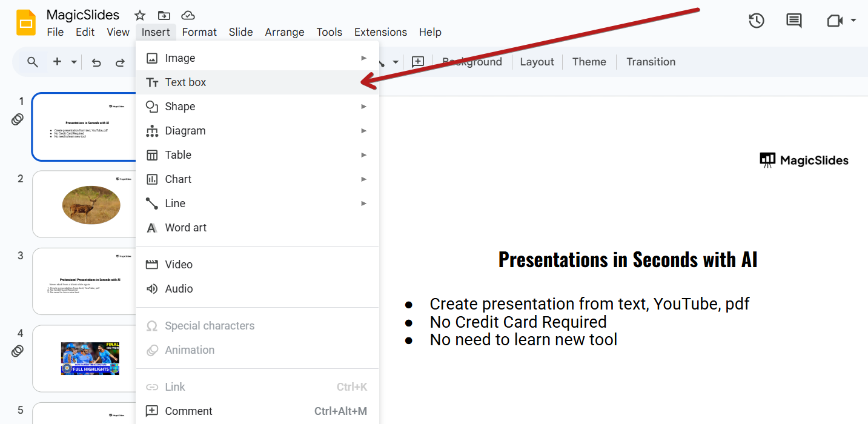Click the 'No need to learn new tool' bullet

point(523,340)
